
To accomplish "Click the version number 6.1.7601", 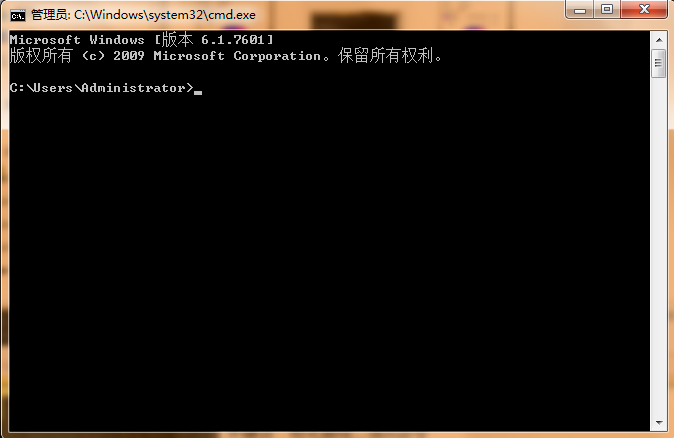I will (x=233, y=40).
